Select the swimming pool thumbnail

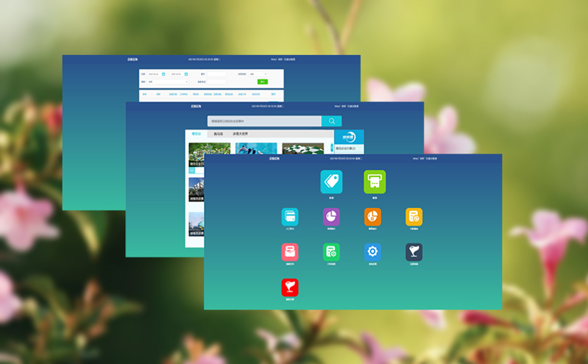(x=256, y=149)
